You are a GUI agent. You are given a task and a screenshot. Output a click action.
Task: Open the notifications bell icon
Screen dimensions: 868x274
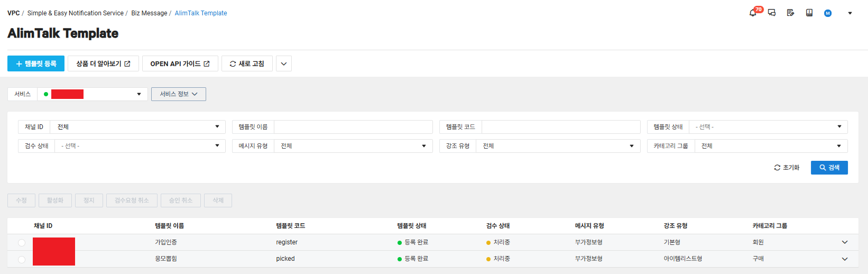coord(753,13)
